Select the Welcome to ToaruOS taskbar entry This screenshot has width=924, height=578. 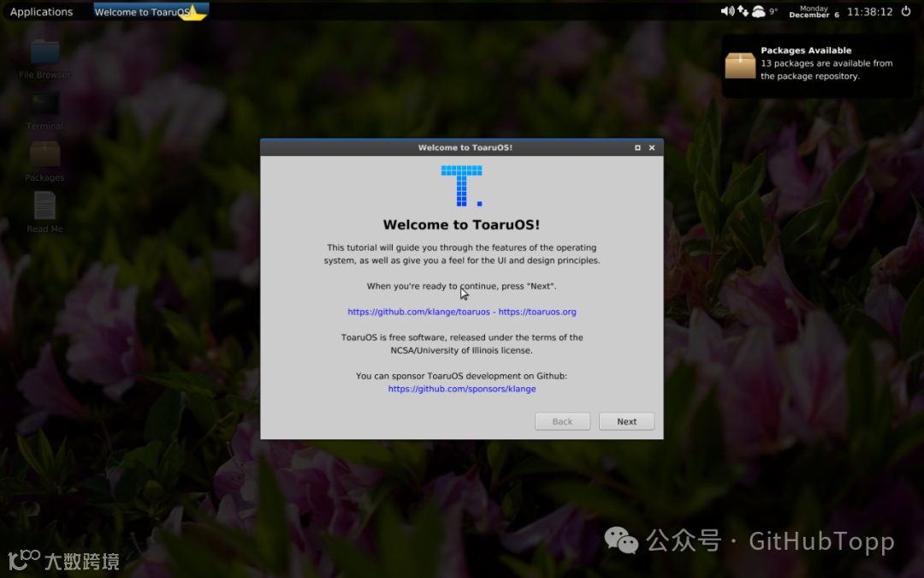click(151, 11)
